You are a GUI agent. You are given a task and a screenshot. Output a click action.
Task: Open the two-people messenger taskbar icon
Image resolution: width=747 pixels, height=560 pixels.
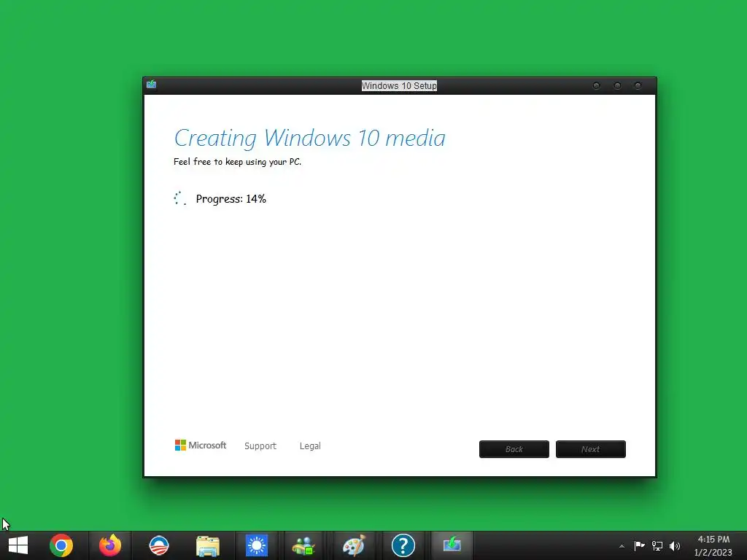(304, 546)
